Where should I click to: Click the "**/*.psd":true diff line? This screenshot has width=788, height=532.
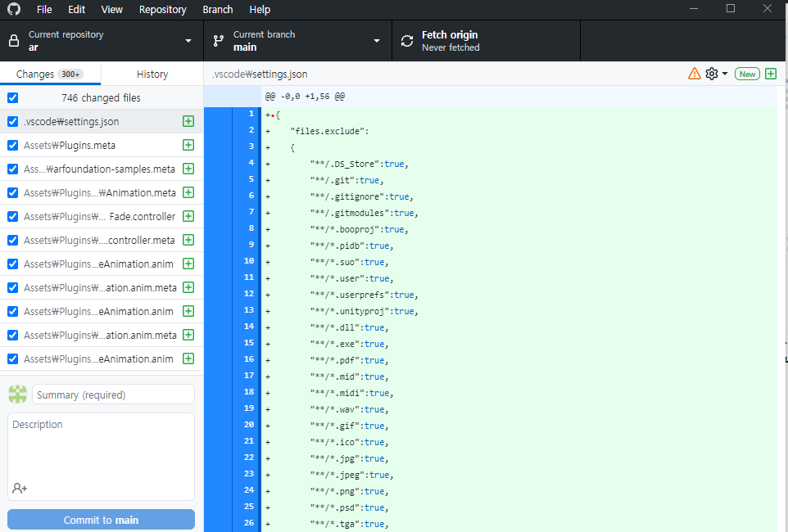349,507
